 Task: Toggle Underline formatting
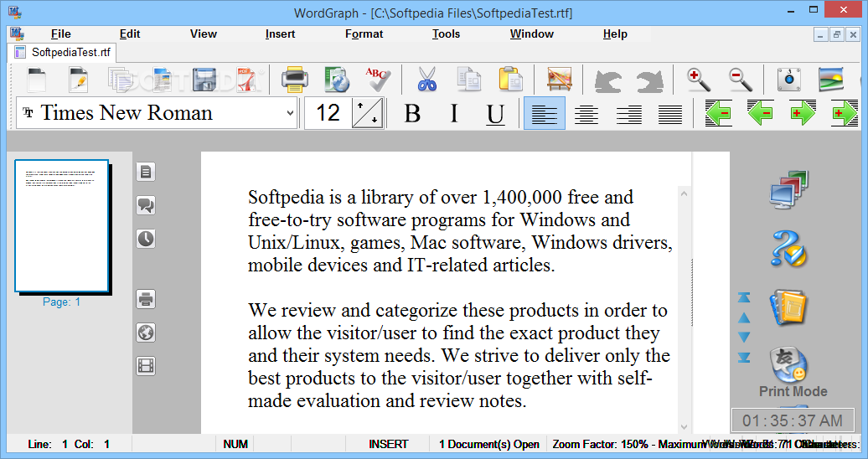495,113
